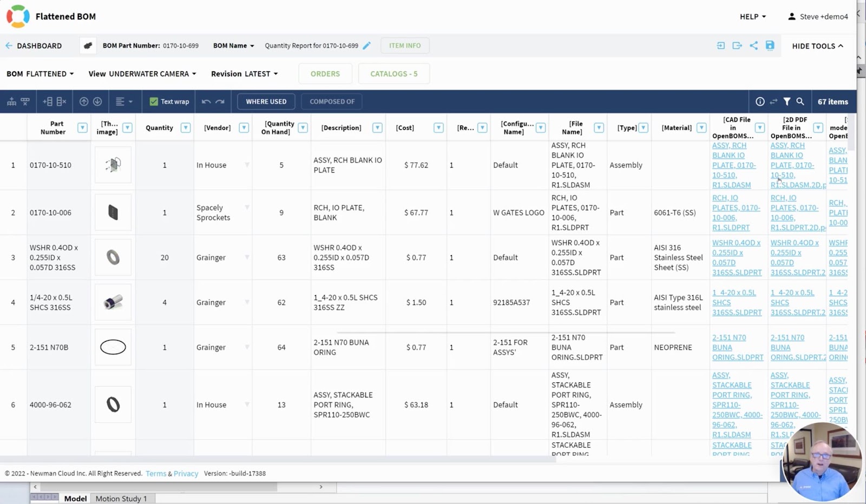Open the Part Number column filter
Viewport: 866px width, 504px height.
(x=82, y=128)
